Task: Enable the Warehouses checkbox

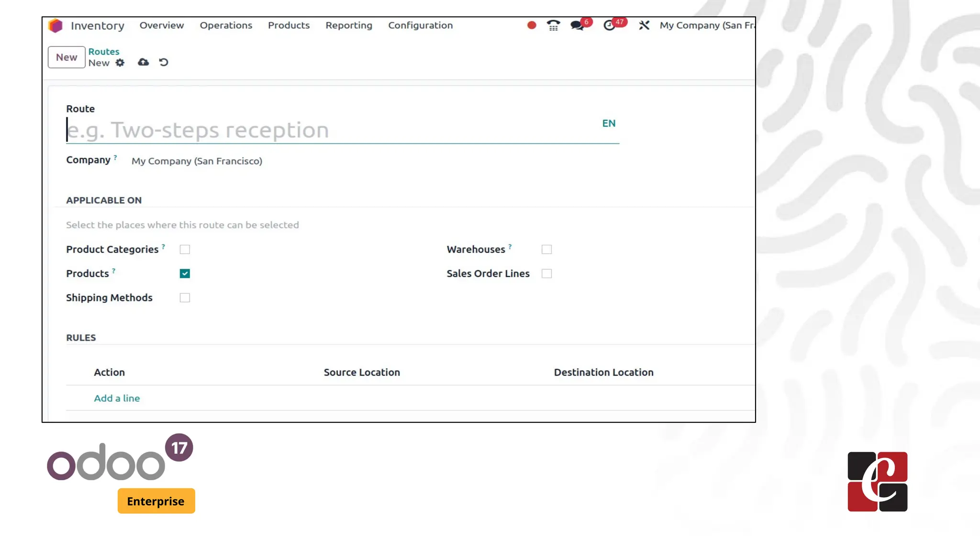Action: [x=546, y=250]
